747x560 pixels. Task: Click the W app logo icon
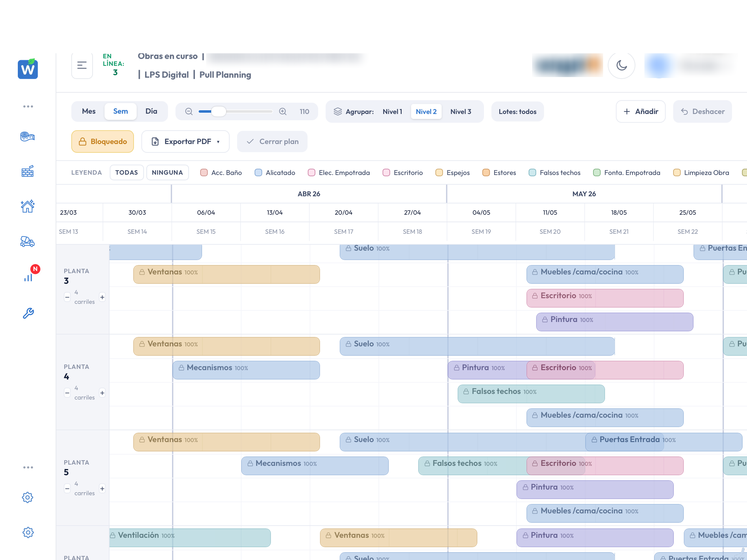click(x=28, y=69)
